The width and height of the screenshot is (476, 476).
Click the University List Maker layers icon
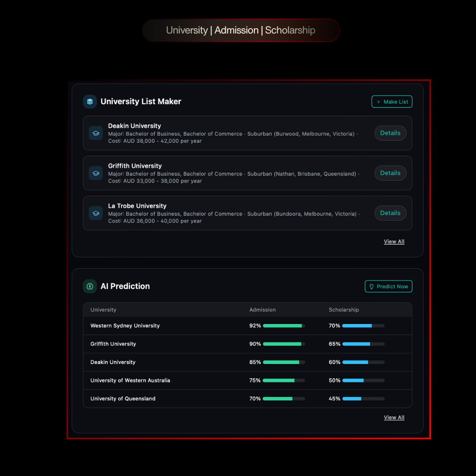tap(90, 101)
